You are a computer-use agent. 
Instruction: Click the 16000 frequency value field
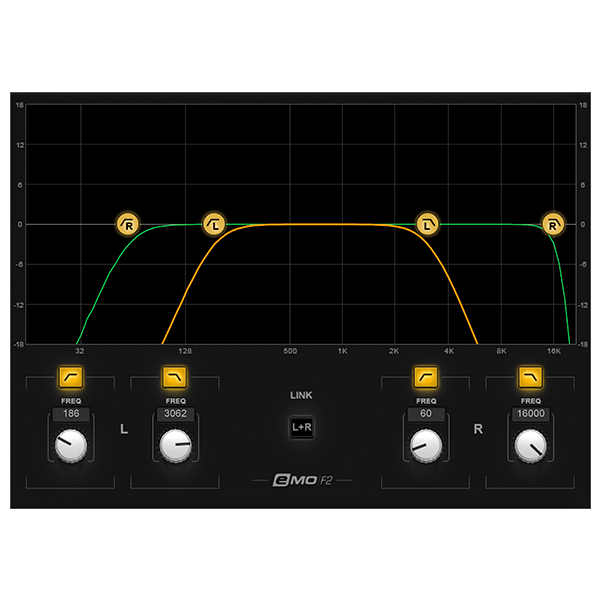[x=529, y=413]
